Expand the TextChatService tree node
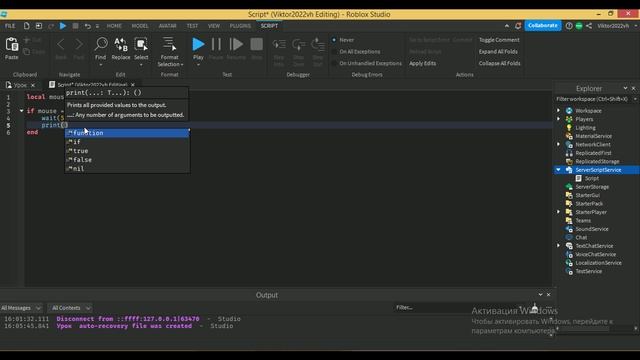Viewport: 640px width, 360px height. point(558,246)
